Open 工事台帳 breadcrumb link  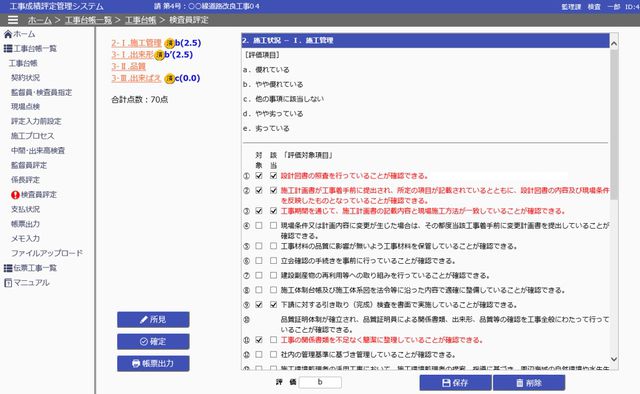click(x=140, y=20)
